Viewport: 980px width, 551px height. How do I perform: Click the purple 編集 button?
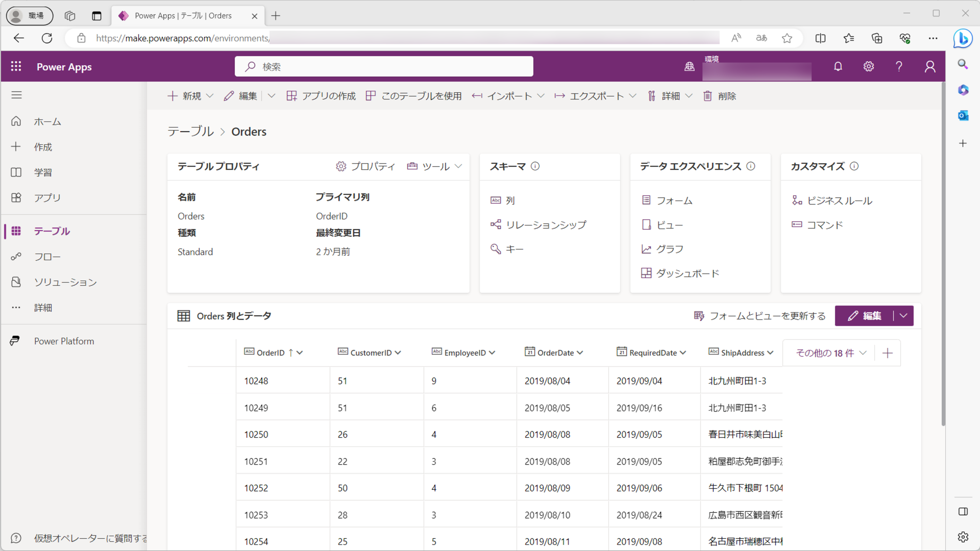click(x=865, y=316)
